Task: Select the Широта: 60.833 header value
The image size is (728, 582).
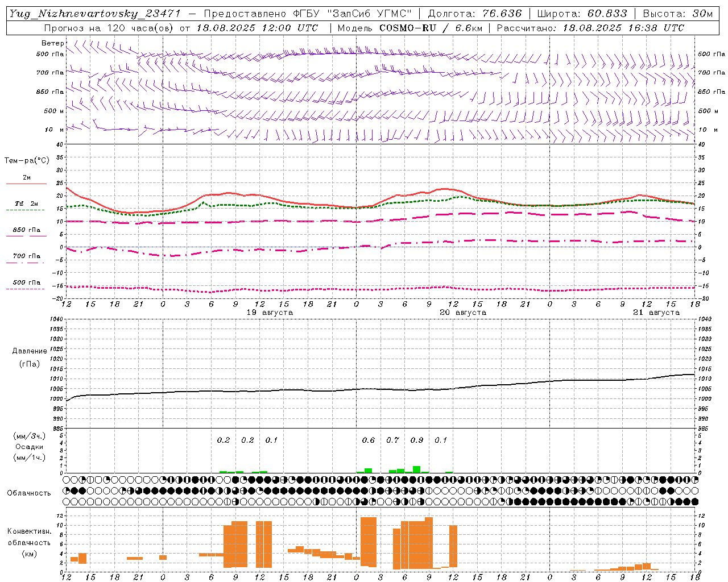Action: click(x=582, y=14)
